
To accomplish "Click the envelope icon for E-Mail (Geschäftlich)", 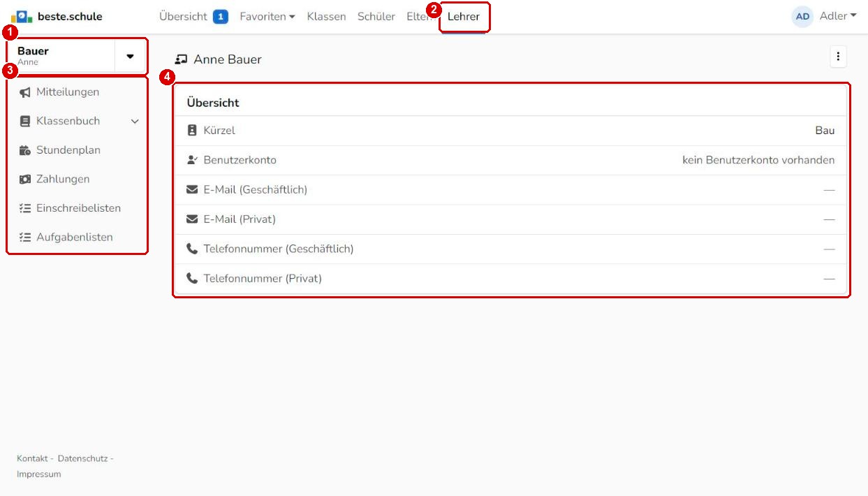I will [192, 189].
